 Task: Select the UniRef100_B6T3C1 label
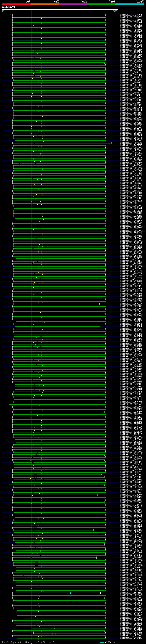pos(131,85)
